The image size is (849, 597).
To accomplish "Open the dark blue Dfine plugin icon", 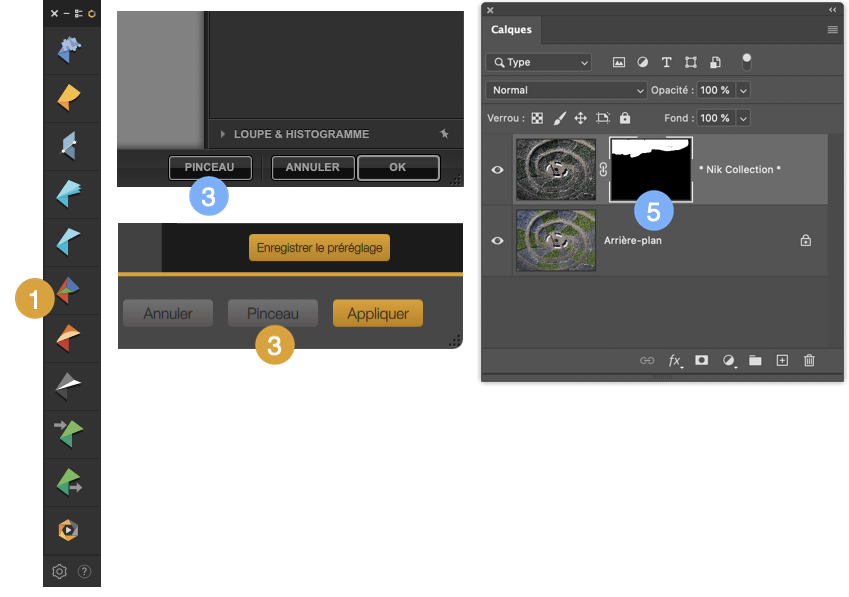I will (x=69, y=146).
